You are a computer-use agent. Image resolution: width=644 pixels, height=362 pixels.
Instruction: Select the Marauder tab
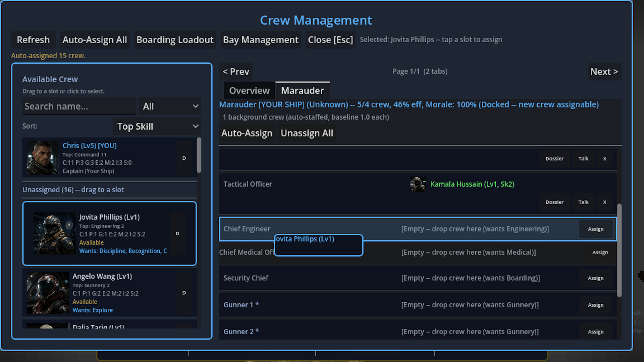[x=302, y=90]
